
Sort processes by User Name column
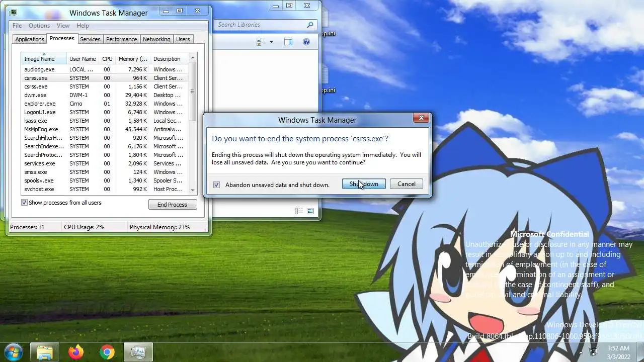tap(83, 59)
